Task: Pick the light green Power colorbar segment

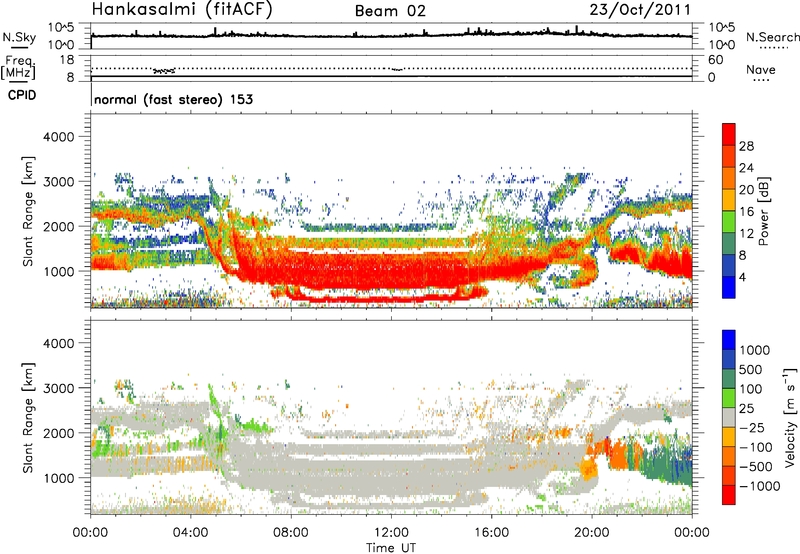Action: [x=729, y=222]
